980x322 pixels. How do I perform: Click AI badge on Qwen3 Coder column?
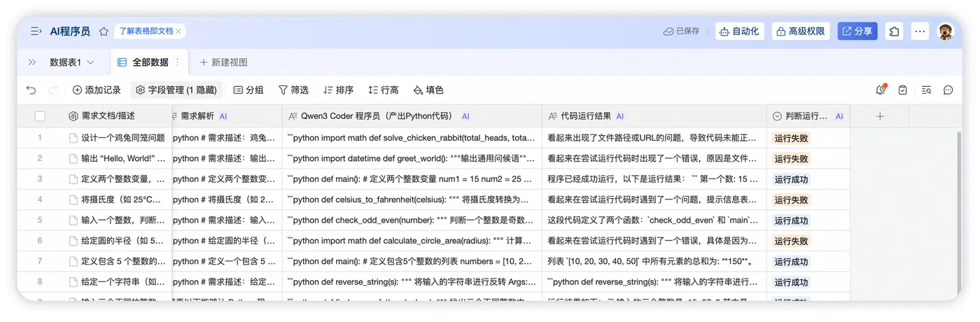pyautogui.click(x=465, y=116)
